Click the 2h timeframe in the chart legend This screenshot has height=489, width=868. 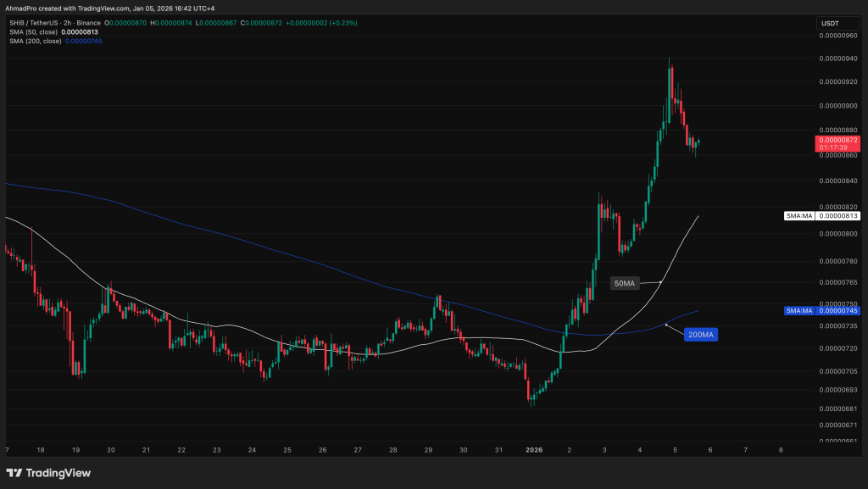pos(66,23)
